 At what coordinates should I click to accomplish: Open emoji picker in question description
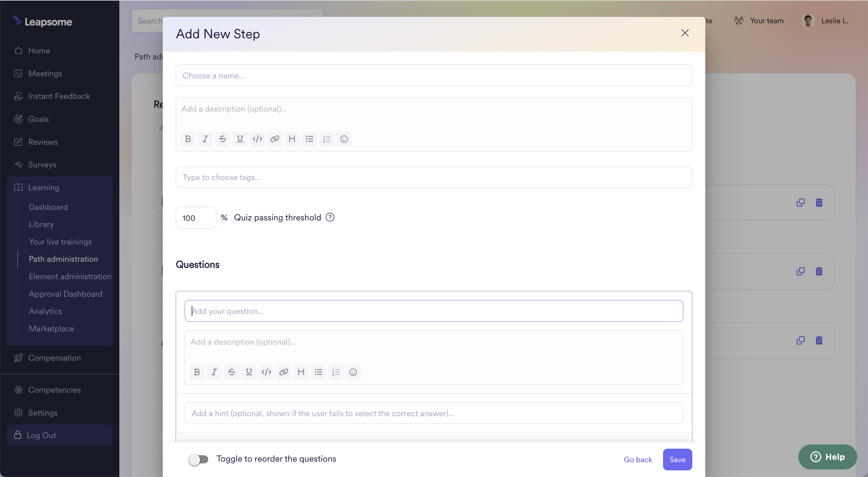click(x=353, y=372)
